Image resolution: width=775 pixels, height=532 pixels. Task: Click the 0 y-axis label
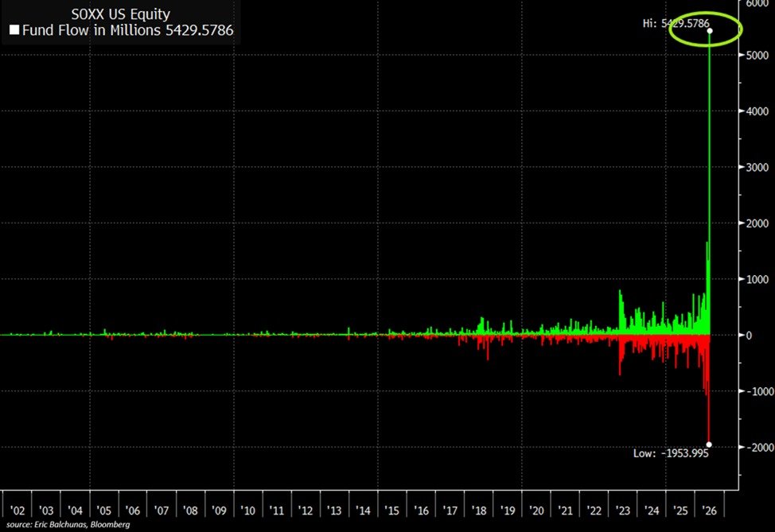pyautogui.click(x=749, y=336)
